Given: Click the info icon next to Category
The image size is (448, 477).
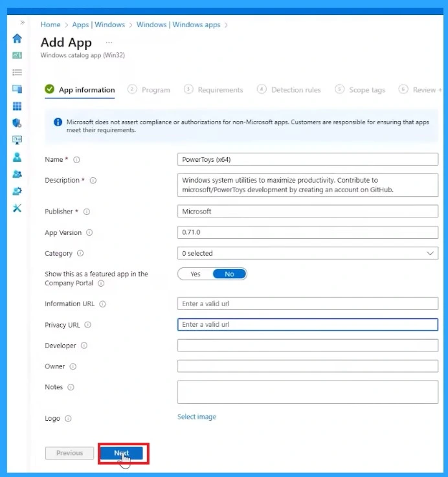Looking at the screenshot, I should [80, 253].
